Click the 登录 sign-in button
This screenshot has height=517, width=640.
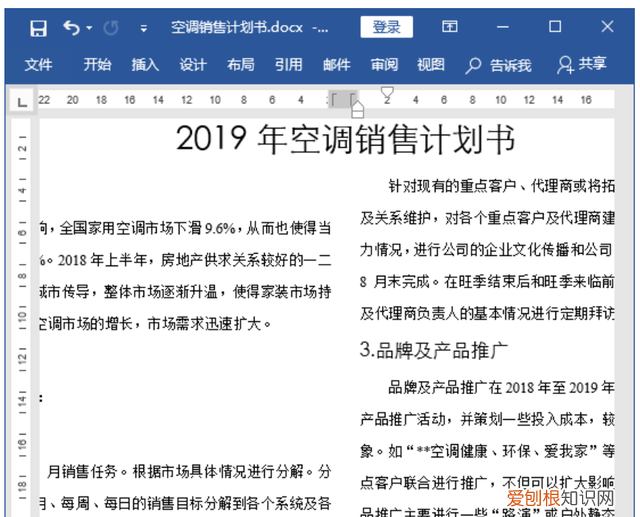point(387,27)
